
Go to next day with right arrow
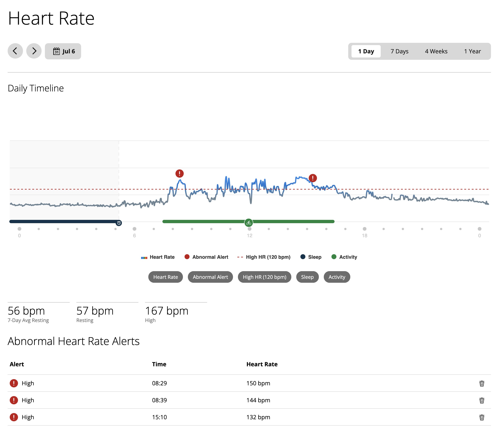pyautogui.click(x=34, y=51)
